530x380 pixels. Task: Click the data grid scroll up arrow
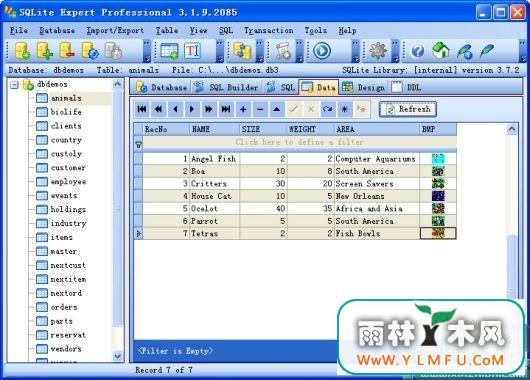(x=512, y=129)
